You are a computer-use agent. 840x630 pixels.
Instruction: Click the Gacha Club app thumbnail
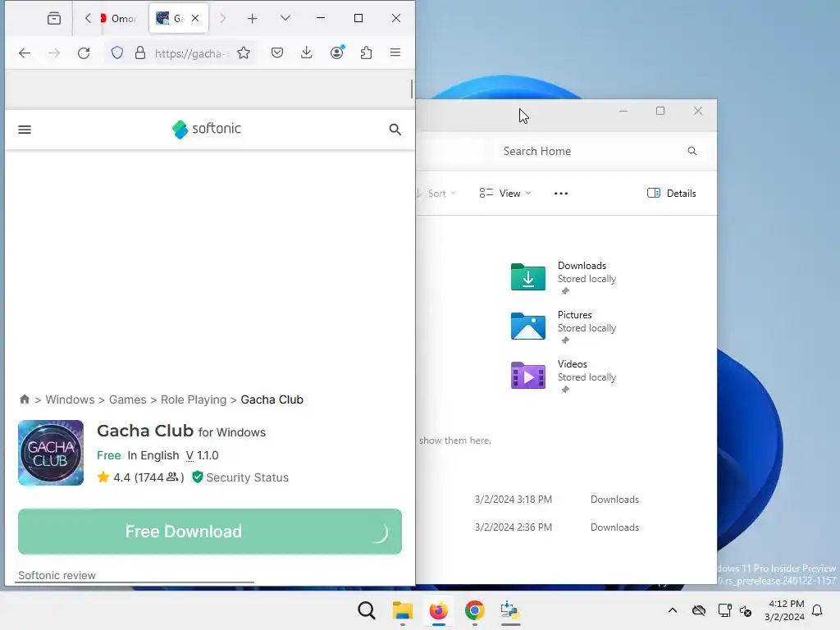(x=51, y=453)
